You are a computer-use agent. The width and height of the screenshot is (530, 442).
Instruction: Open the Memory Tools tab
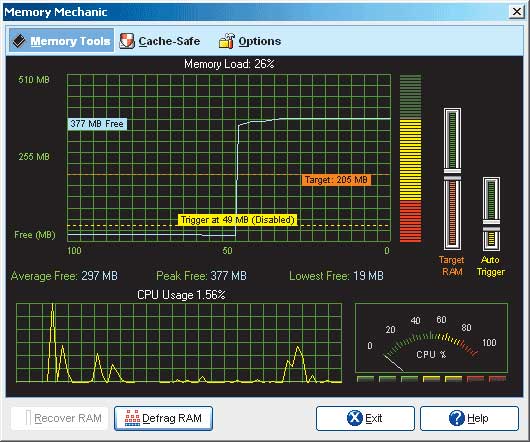(x=61, y=41)
